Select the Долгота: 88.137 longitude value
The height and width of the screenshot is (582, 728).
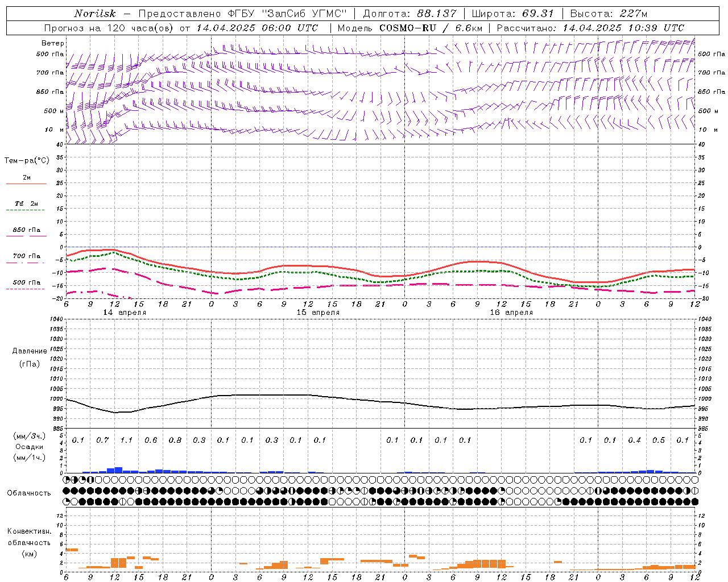409,14
